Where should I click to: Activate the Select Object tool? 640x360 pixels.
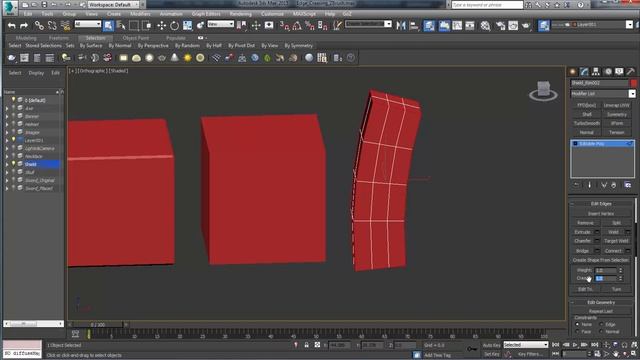click(108, 26)
